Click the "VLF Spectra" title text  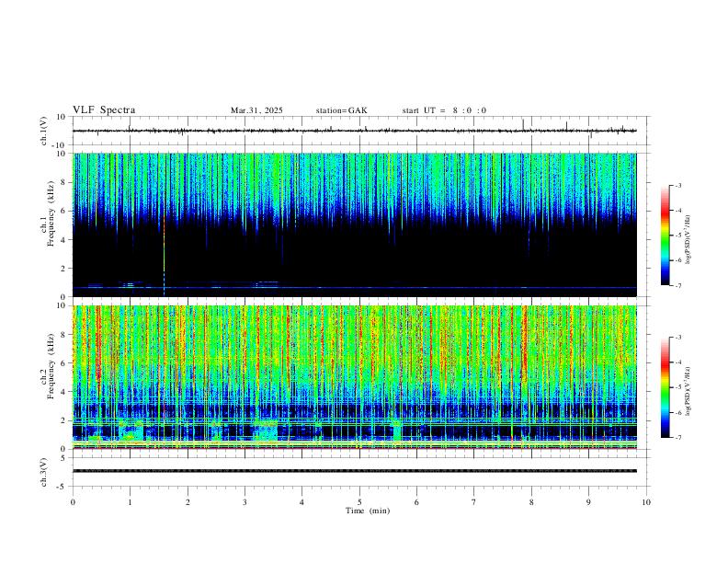pyautogui.click(x=104, y=110)
